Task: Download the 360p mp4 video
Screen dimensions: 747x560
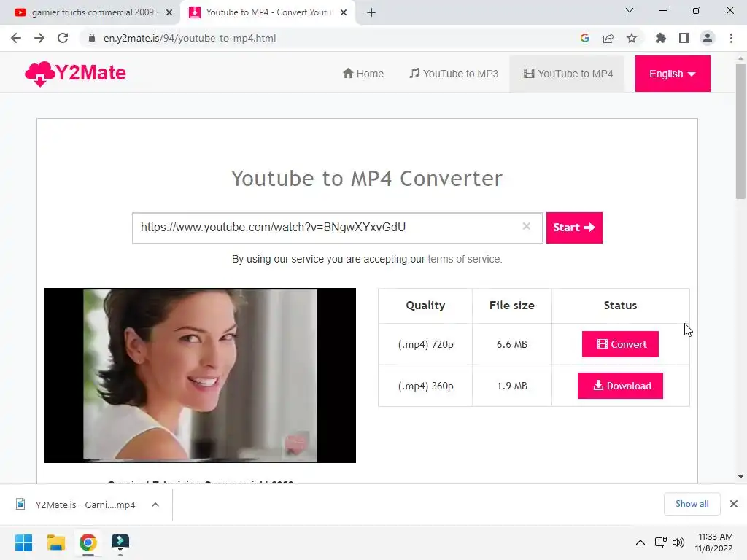Action: click(x=620, y=386)
